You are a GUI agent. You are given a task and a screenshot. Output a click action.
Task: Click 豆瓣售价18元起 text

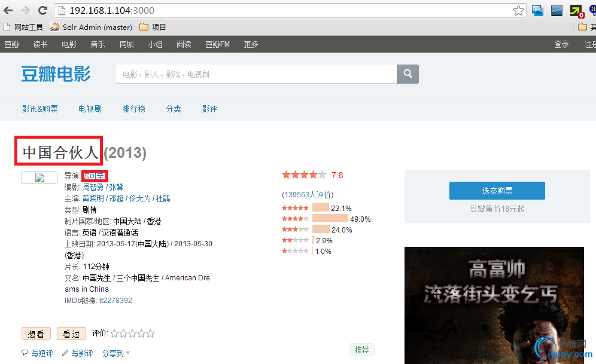[497, 209]
